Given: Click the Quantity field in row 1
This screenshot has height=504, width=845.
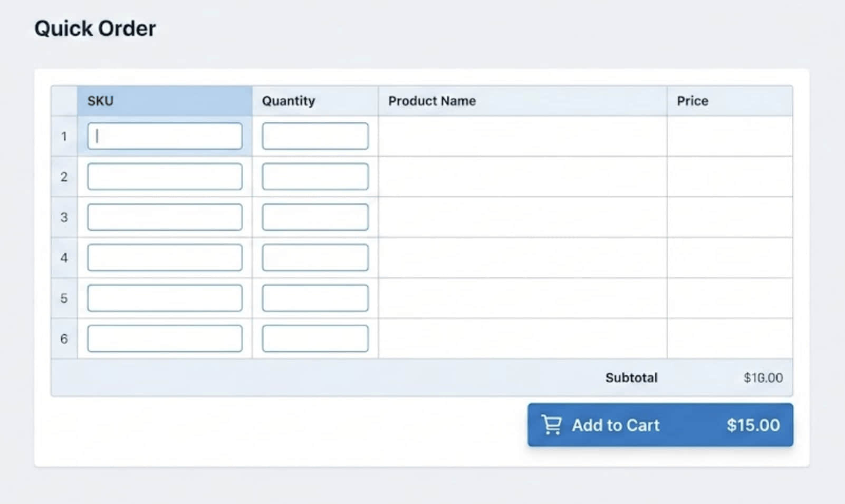Looking at the screenshot, I should click(315, 136).
